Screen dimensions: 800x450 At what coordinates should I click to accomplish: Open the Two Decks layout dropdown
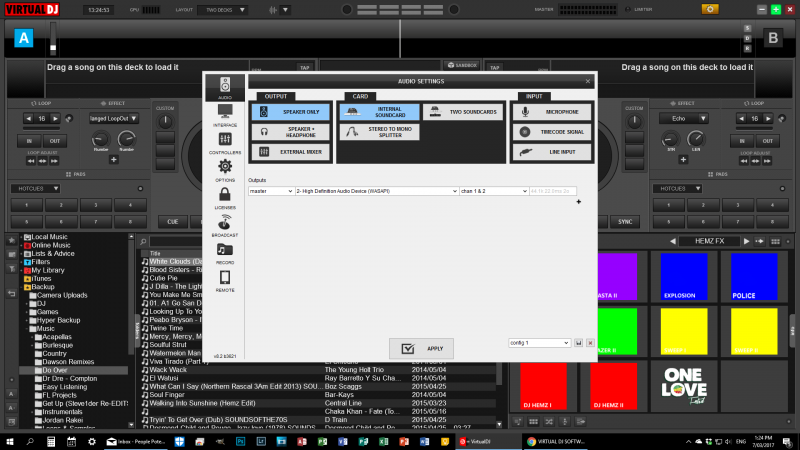pyautogui.click(x=222, y=10)
